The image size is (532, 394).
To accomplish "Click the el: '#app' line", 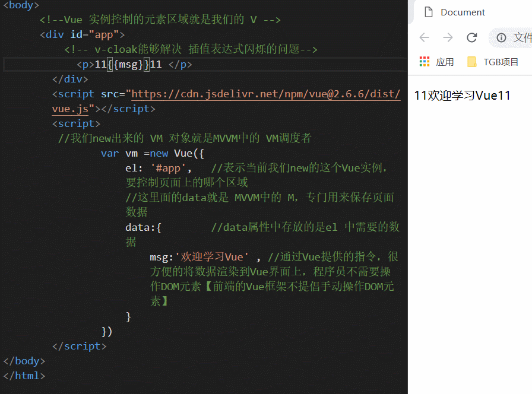I will tap(158, 168).
